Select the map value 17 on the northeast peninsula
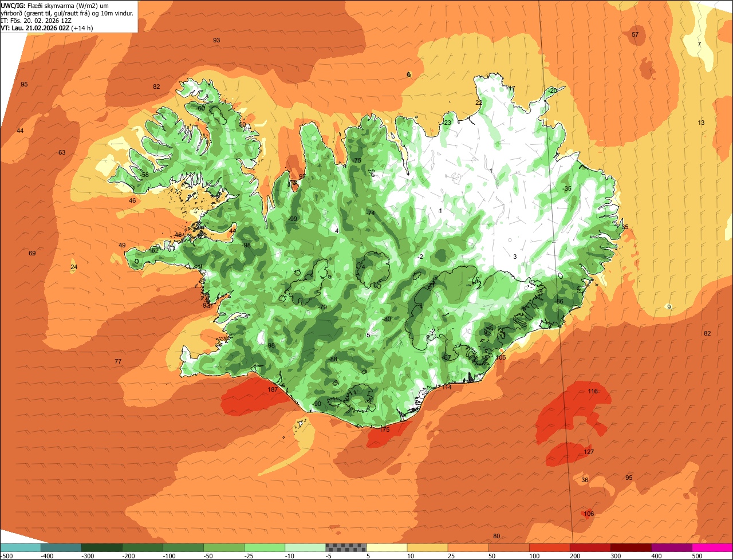The height and width of the screenshot is (560, 733). (512, 88)
